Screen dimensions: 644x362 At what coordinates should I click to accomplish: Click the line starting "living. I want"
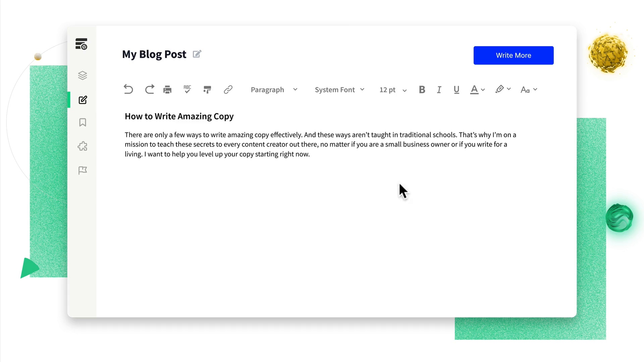[217, 154]
